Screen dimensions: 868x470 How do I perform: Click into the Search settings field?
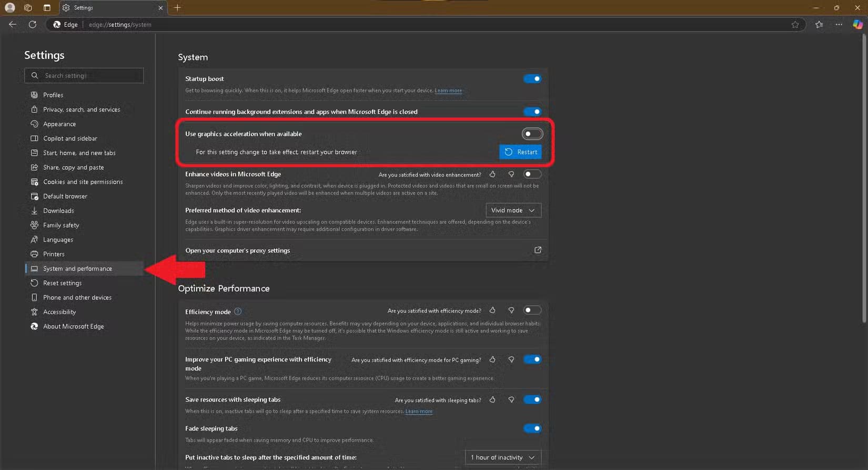point(84,76)
